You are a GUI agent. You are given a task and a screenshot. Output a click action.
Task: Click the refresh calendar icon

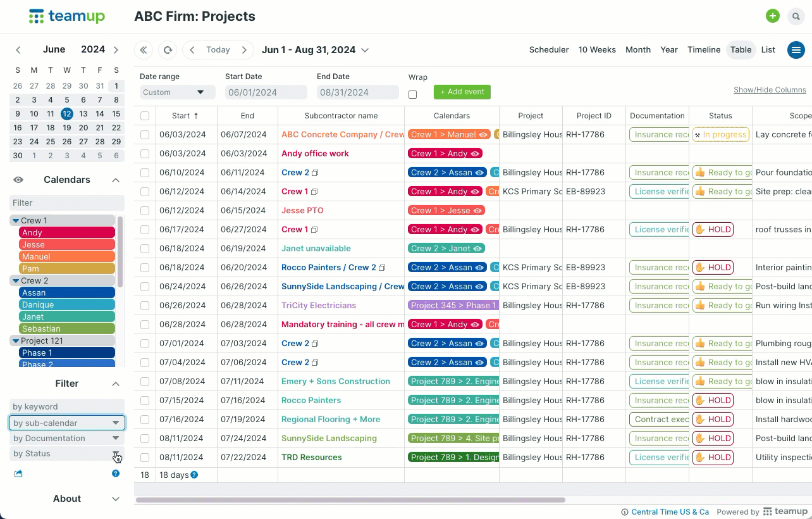click(168, 50)
